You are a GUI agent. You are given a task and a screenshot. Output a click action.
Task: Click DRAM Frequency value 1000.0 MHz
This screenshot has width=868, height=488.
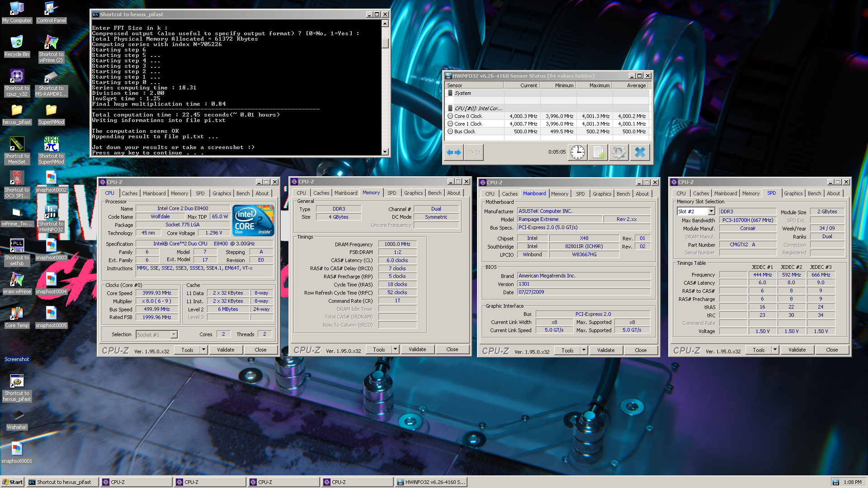[x=397, y=244]
